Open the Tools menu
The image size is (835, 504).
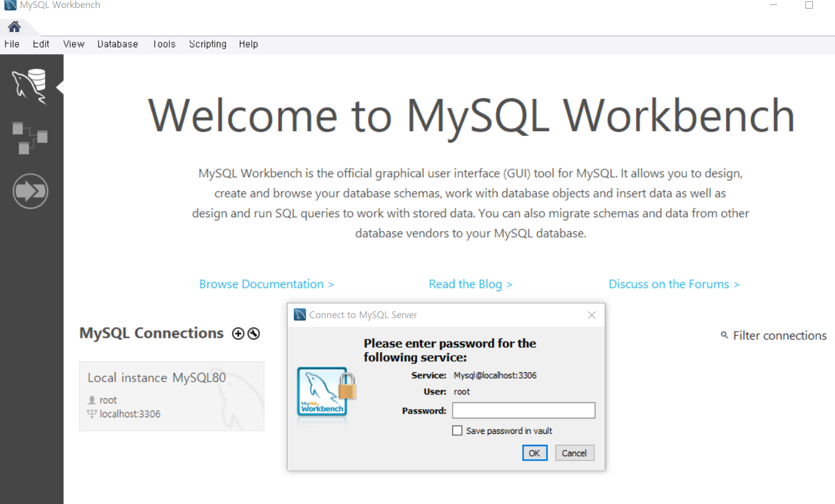(x=164, y=44)
